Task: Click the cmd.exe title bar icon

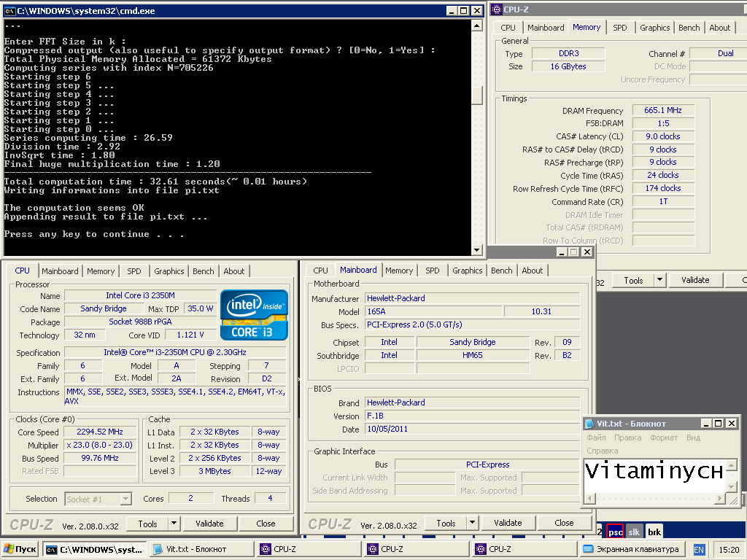Action: coord(10,10)
